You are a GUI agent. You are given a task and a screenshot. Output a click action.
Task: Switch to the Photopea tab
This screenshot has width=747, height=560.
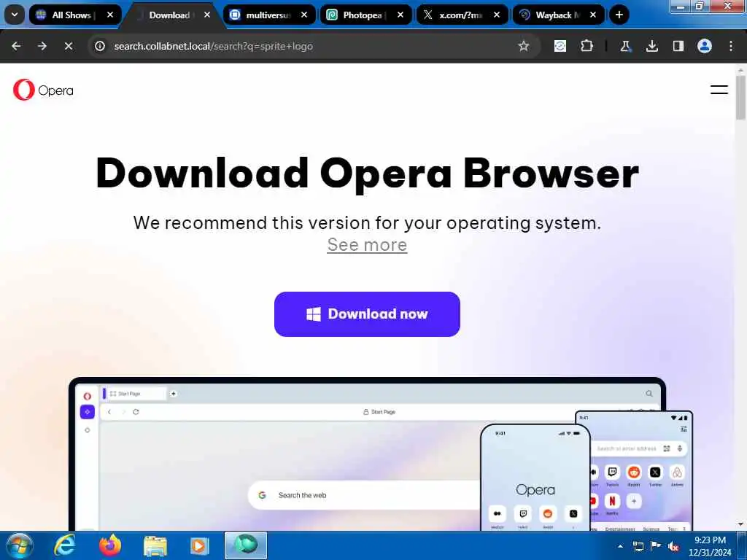[366, 15]
